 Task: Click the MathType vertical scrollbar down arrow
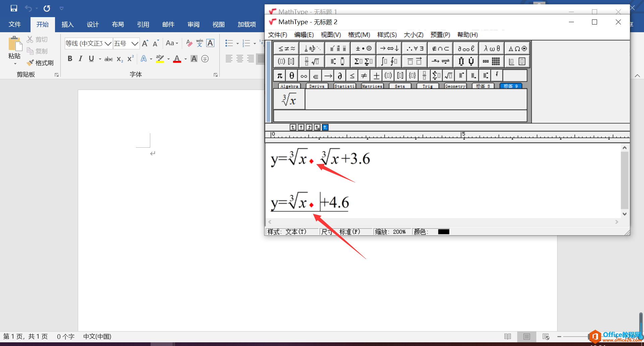[x=625, y=214]
